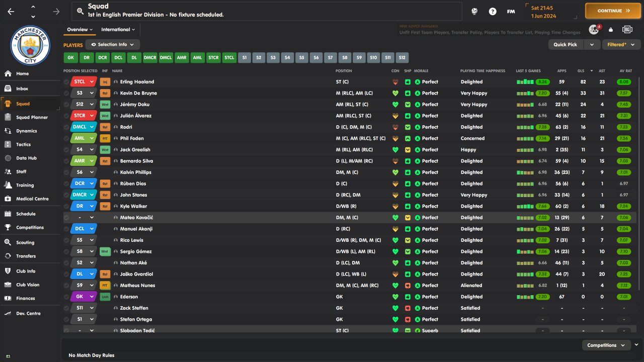Open the Overview tab
Image resolution: width=644 pixels, height=362 pixels.
pyautogui.click(x=79, y=30)
